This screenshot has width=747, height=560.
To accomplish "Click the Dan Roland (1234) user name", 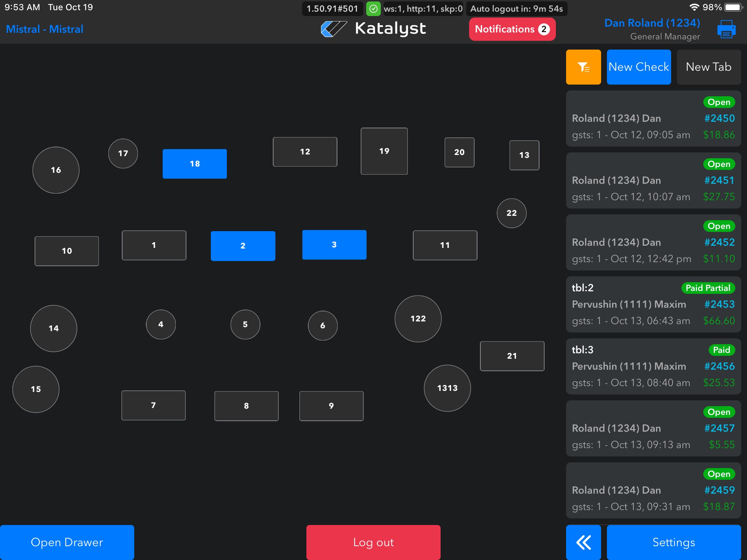I will pos(652,23).
